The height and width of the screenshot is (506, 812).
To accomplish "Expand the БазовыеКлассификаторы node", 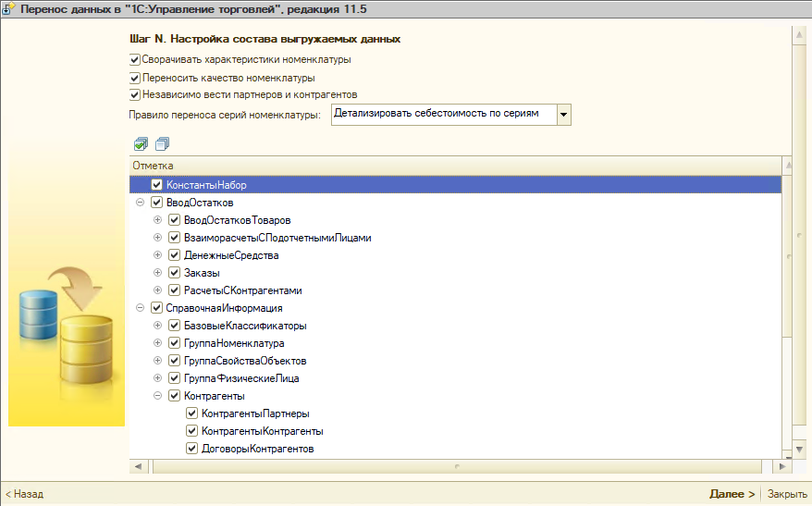I will tap(157, 326).
